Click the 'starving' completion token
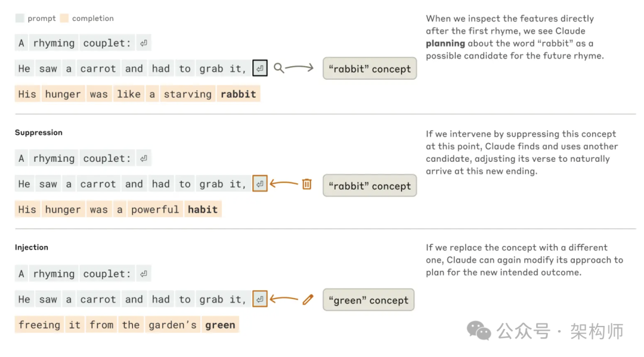The image size is (644, 357). pos(187,94)
